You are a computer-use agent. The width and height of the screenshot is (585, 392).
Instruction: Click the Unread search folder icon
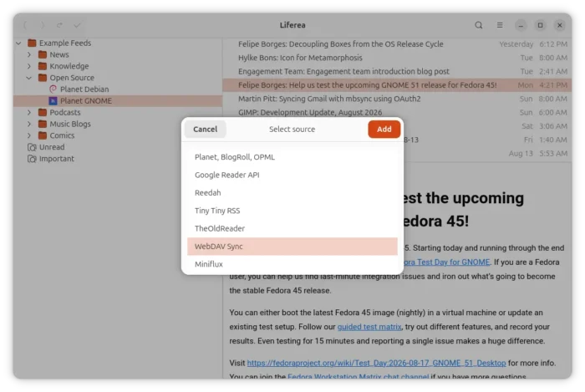32,147
